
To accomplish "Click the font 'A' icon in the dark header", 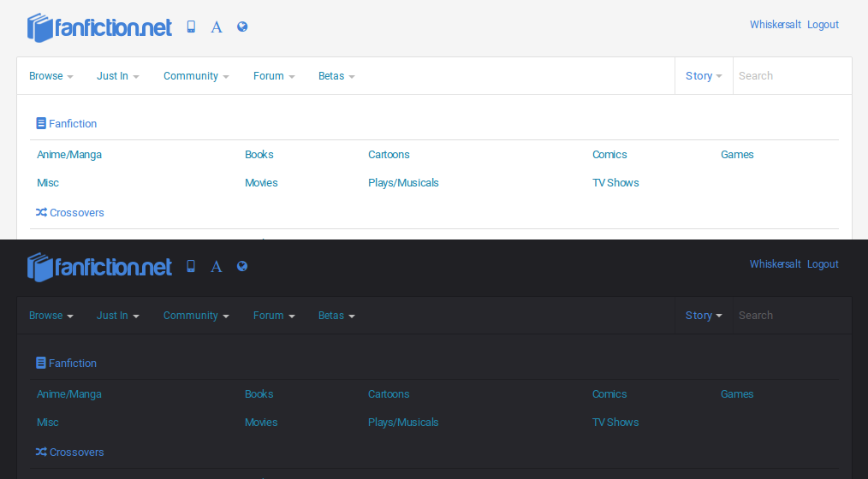I will click(x=217, y=267).
